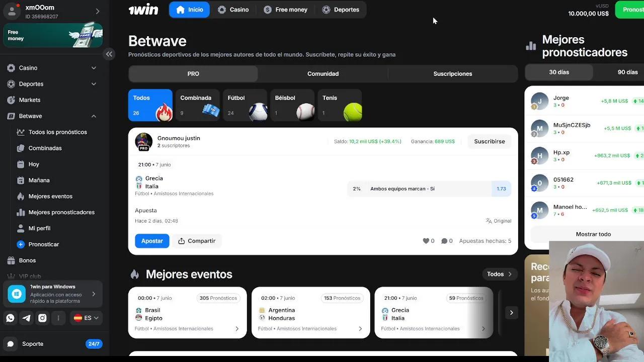
Task: Select 30 días tab
Action: tap(559, 72)
